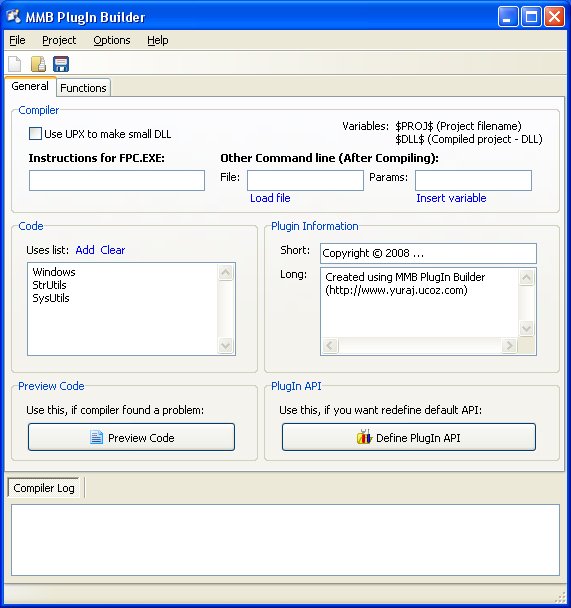Click the Save project floppy icon
The image size is (571, 608).
(x=61, y=64)
